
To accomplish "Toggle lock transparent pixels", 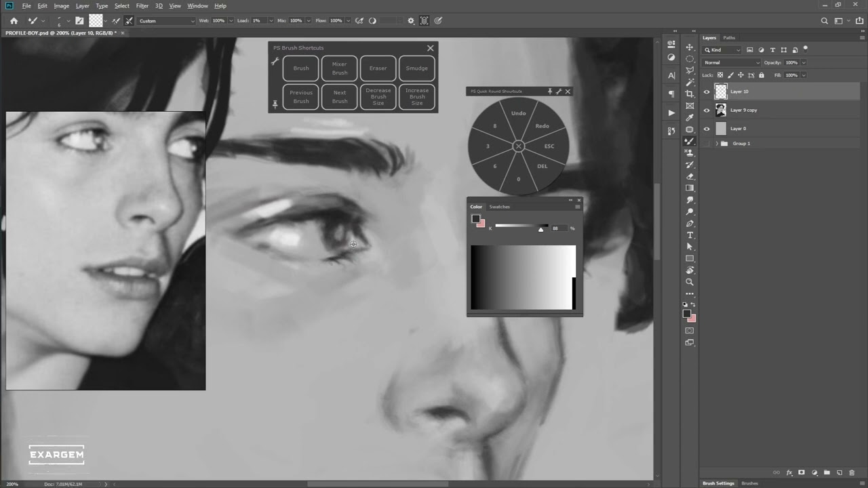I will [720, 75].
